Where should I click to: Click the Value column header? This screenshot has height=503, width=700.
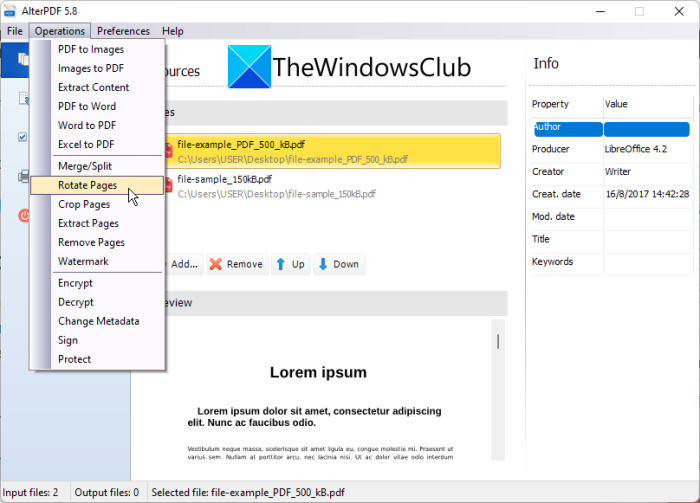648,104
